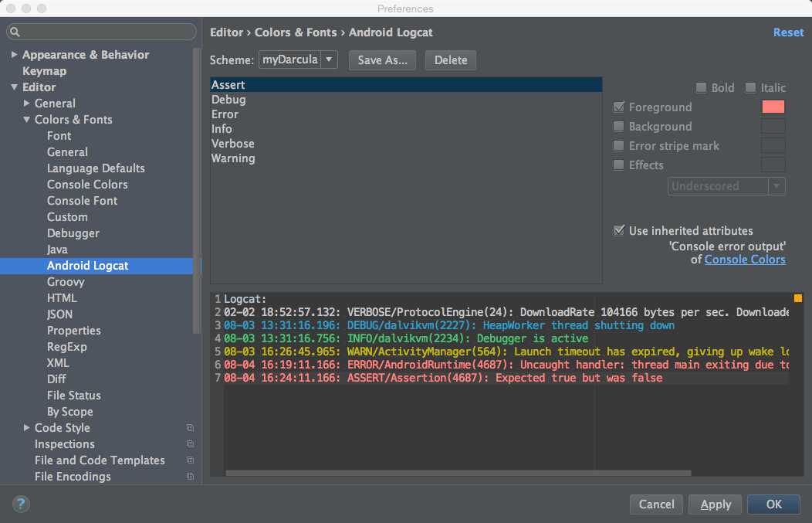Select Console Colors in the sidebar
The width and height of the screenshot is (812, 523).
tap(87, 185)
